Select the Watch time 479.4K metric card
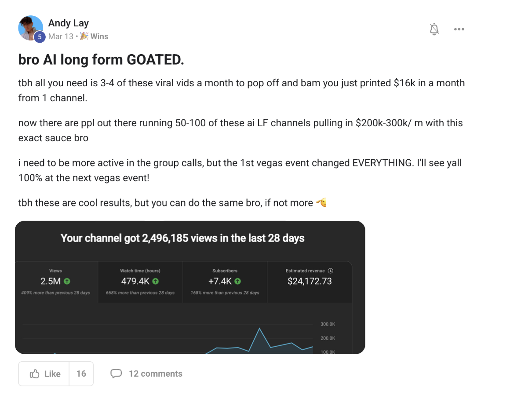The height and width of the screenshot is (396, 532). 140,282
